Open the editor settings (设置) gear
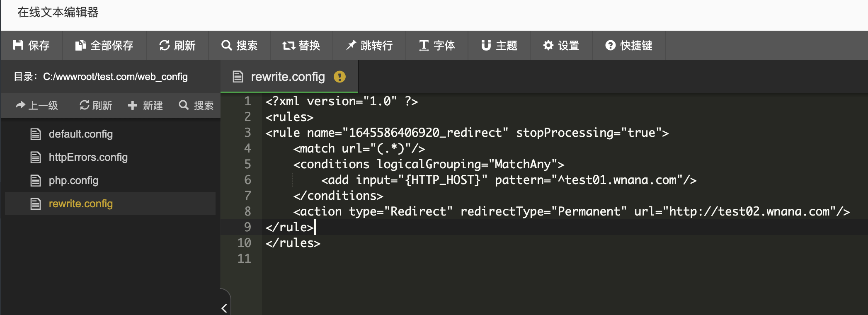868x315 pixels. [x=561, y=46]
